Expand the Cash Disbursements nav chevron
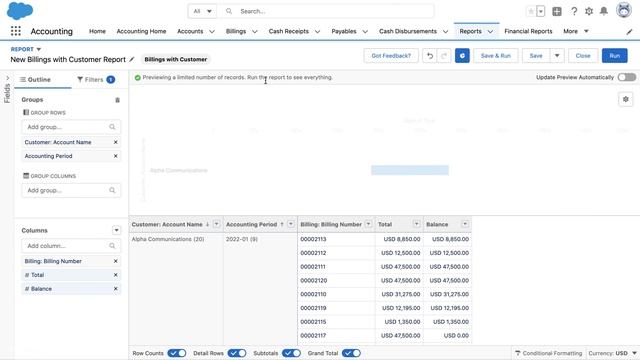 tap(445, 31)
